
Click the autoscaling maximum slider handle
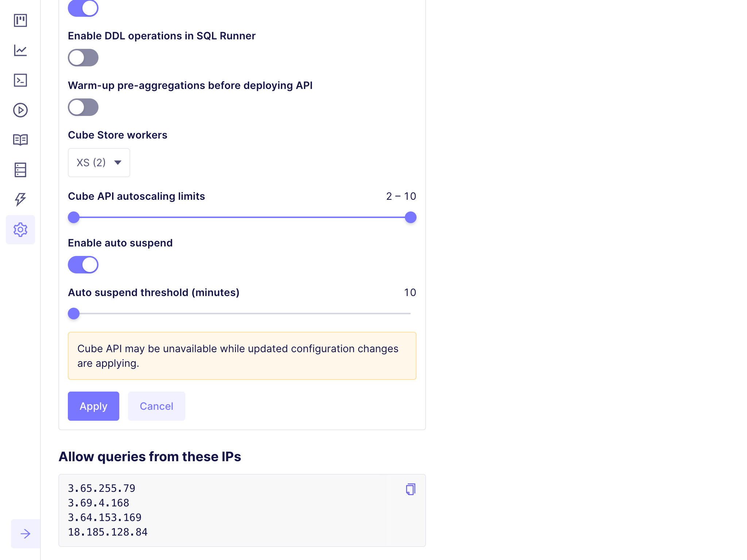coord(411,217)
